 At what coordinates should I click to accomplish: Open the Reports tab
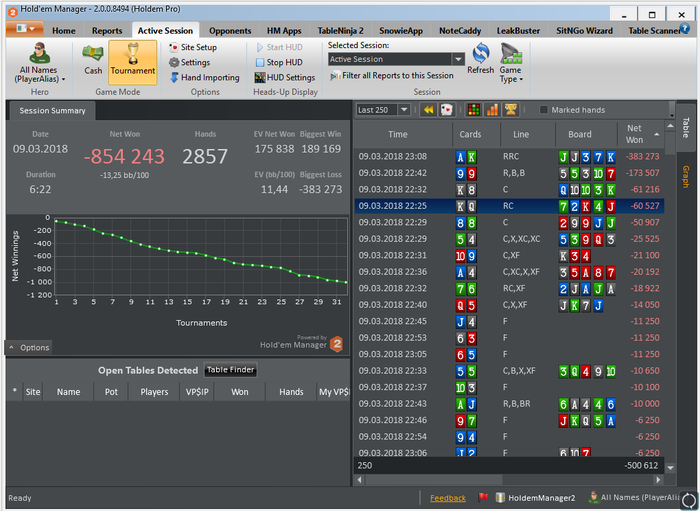[x=107, y=31]
